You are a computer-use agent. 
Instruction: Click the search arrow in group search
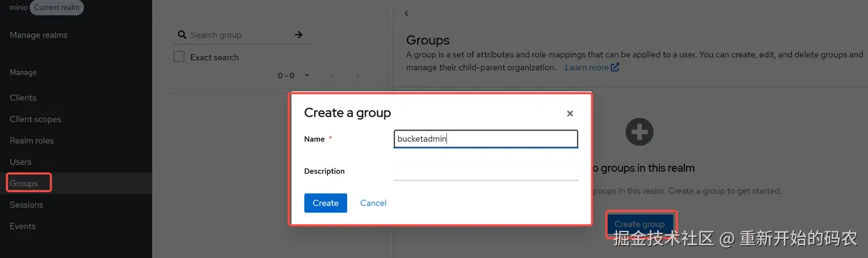(x=298, y=35)
